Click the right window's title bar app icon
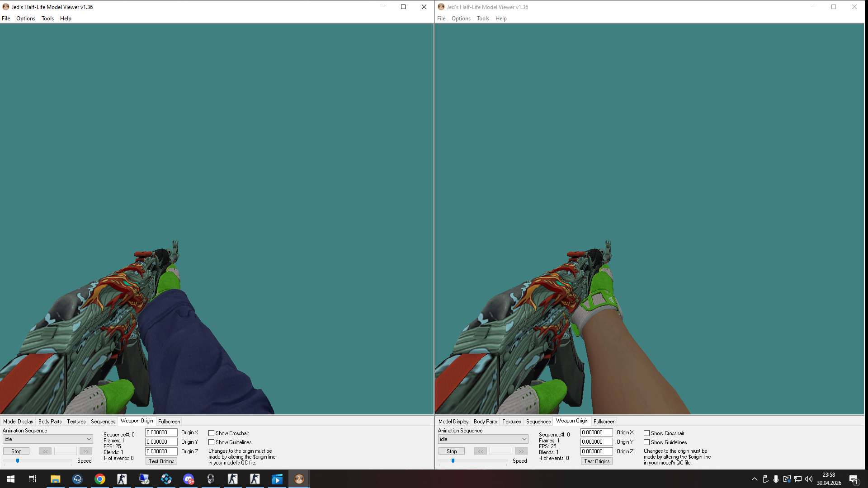The image size is (868, 488). tap(441, 7)
